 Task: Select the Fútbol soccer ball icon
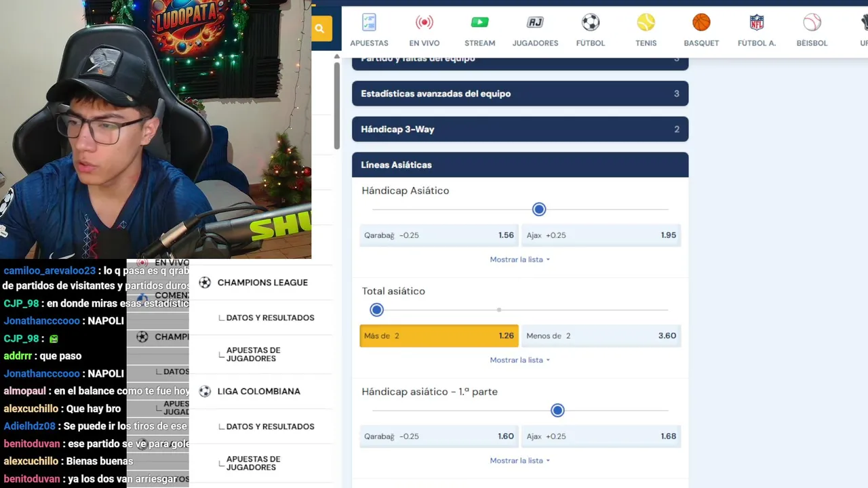[591, 22]
